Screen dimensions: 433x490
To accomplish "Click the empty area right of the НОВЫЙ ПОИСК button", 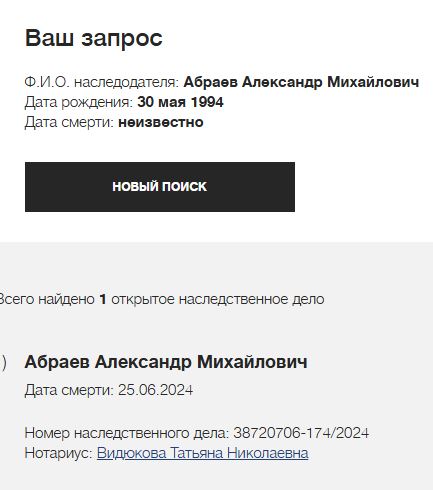I will [x=363, y=187].
